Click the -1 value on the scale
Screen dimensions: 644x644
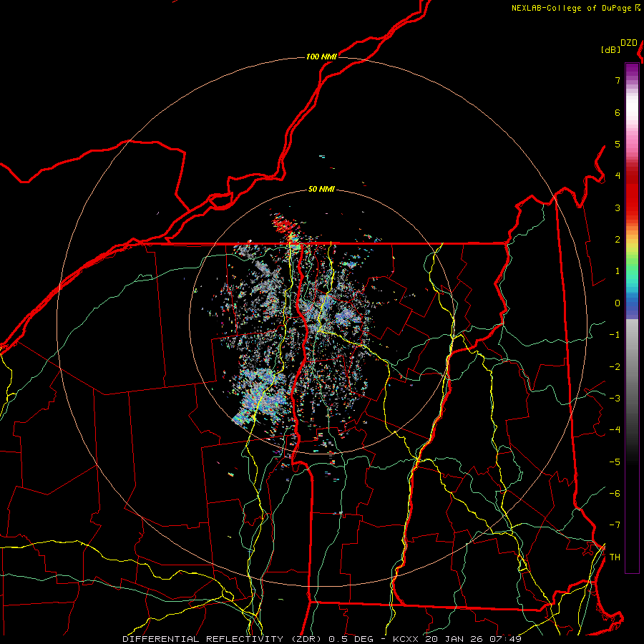point(615,335)
